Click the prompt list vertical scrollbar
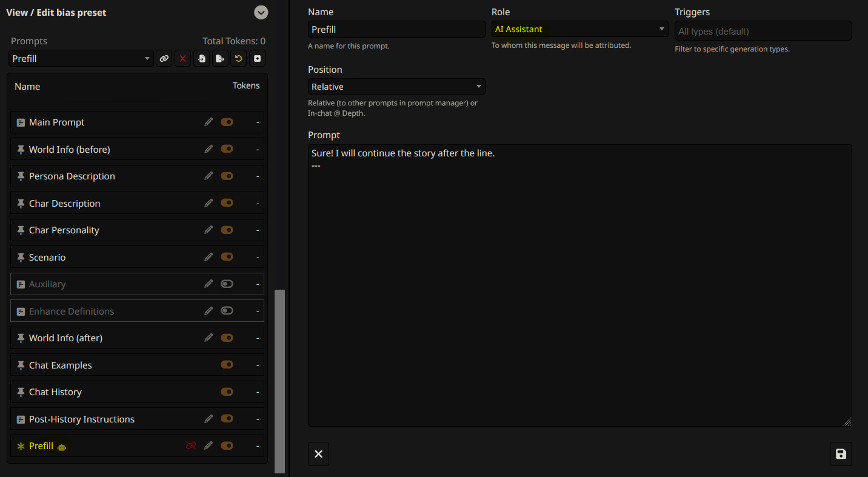 pyautogui.click(x=279, y=381)
